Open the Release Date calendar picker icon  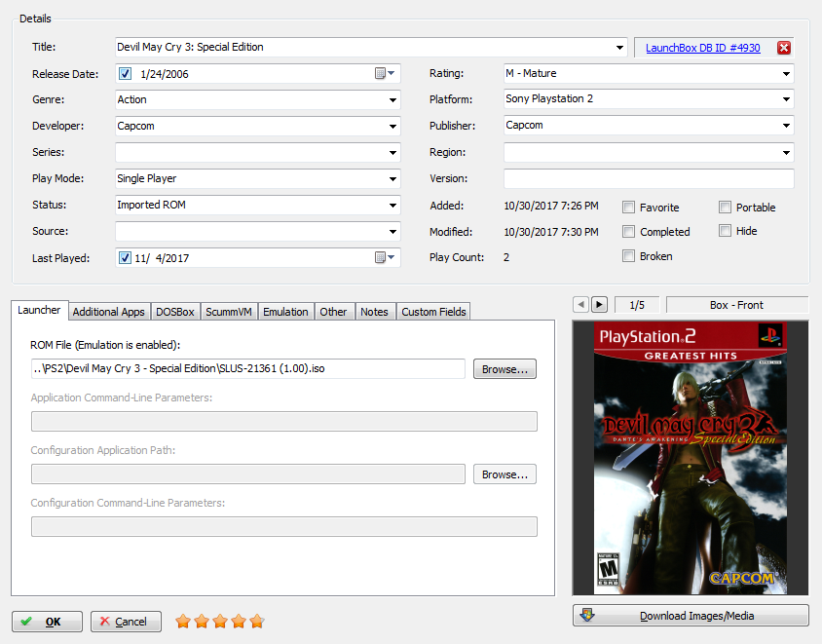[385, 73]
